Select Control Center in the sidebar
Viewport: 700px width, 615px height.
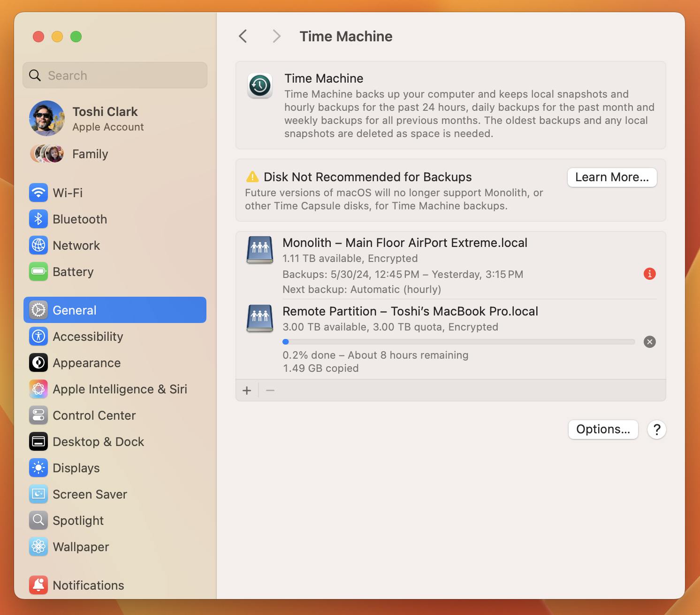[x=115, y=415]
